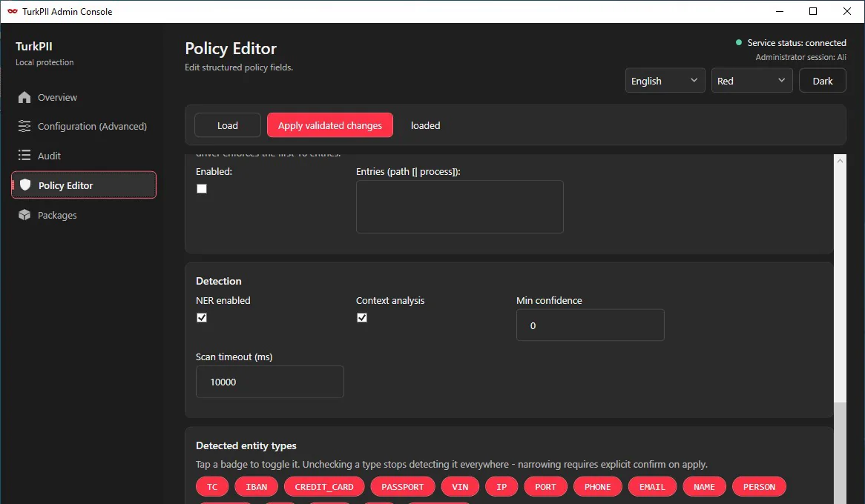Viewport: 865px width, 504px height.
Task: Click the Load button
Action: pyautogui.click(x=227, y=125)
